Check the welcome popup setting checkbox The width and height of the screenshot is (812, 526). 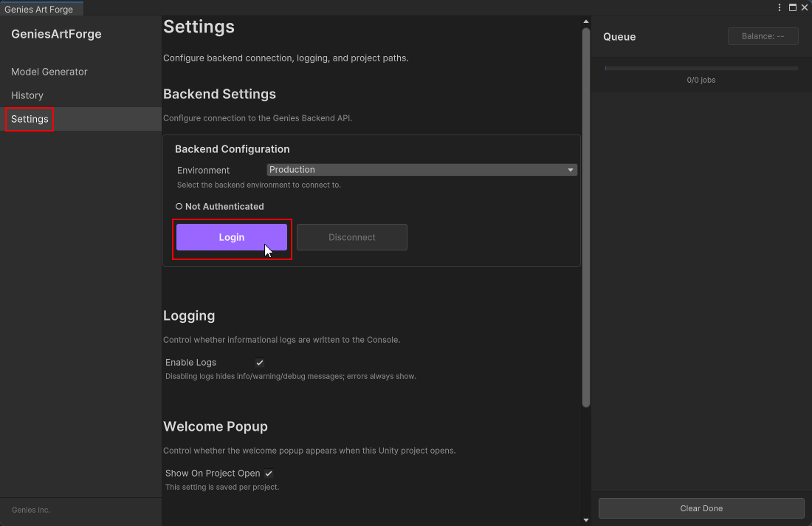point(269,474)
